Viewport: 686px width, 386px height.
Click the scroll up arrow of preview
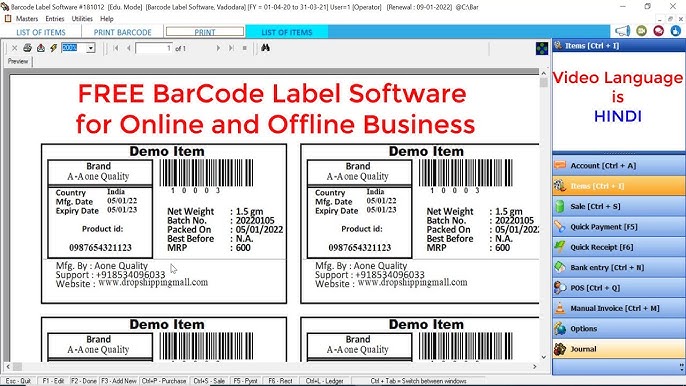(x=543, y=74)
